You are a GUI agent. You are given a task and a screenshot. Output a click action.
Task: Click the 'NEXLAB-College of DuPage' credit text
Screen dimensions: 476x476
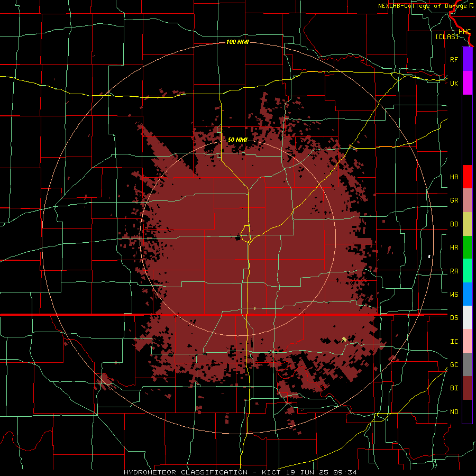[423, 6]
